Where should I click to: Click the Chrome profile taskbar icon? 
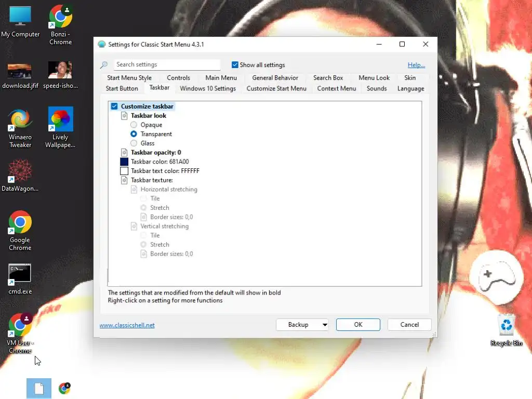click(64, 389)
